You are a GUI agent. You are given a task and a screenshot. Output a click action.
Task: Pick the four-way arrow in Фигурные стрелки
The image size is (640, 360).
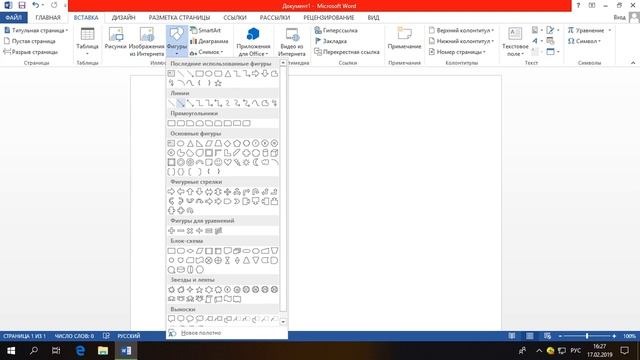227,191
